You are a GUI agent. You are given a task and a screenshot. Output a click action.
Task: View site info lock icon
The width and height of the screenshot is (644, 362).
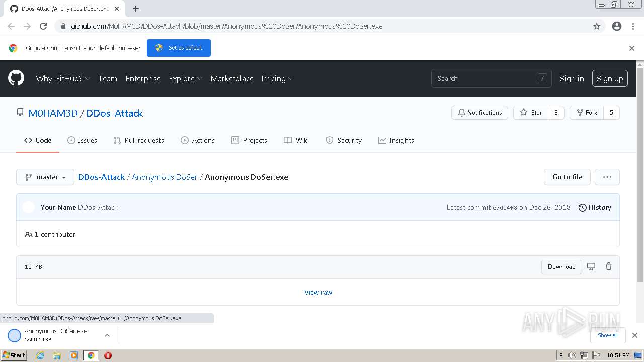click(x=63, y=26)
